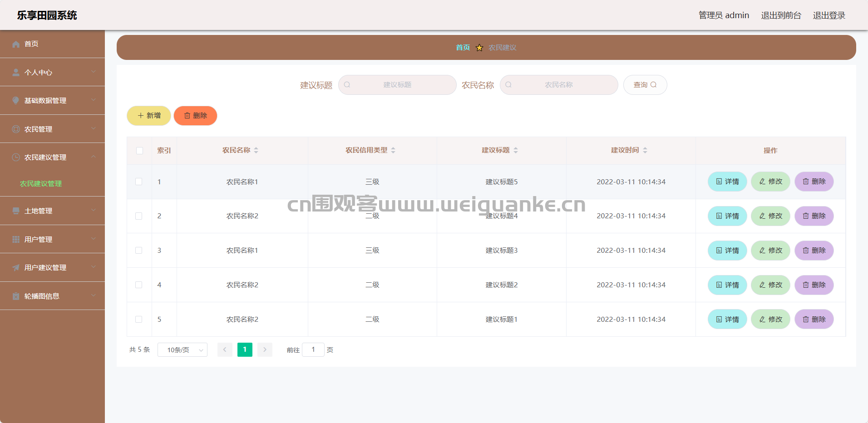Viewport: 868px width, 423px height.
Task: Click 删除 for 建议标题1 row
Action: pyautogui.click(x=814, y=320)
